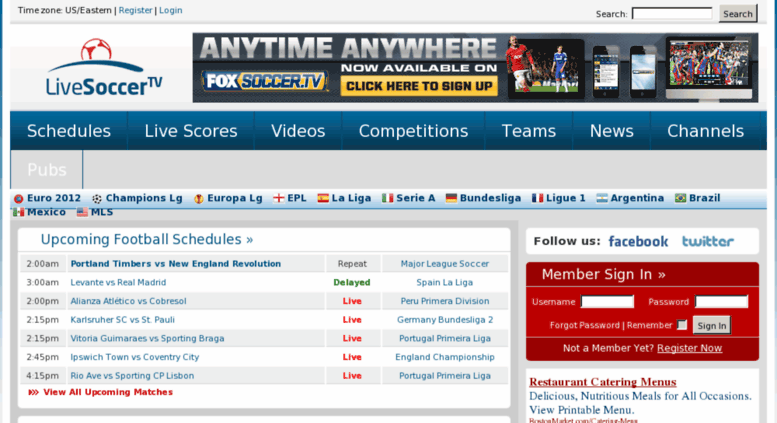Open Alianza Atlético vs Cobresol match
Image resolution: width=777 pixels, height=423 pixels.
(x=128, y=301)
